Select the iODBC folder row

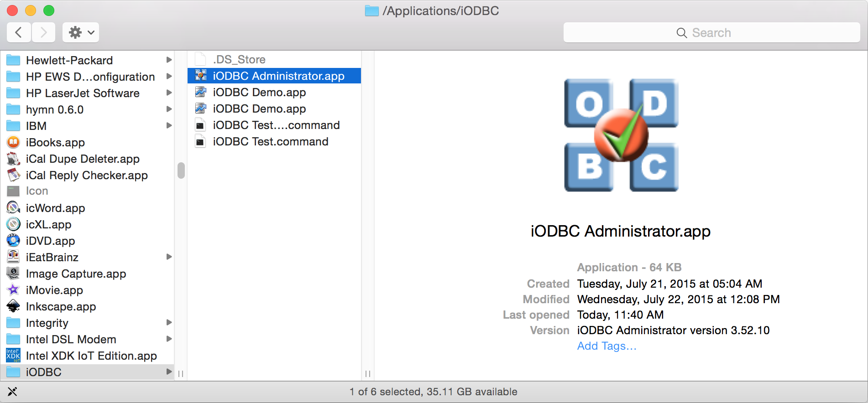(87, 372)
